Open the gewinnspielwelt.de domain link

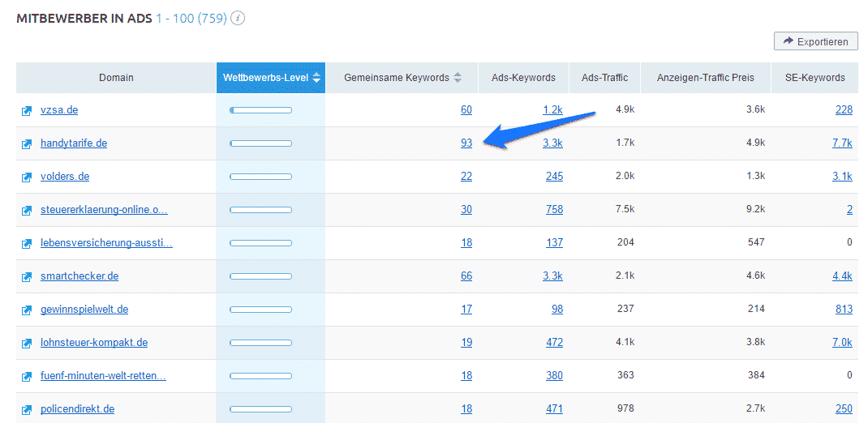[x=84, y=309]
